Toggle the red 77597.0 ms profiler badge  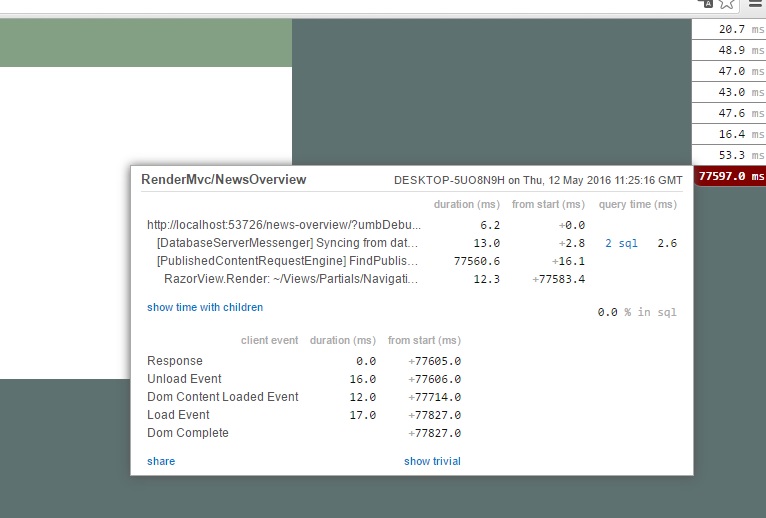731,176
